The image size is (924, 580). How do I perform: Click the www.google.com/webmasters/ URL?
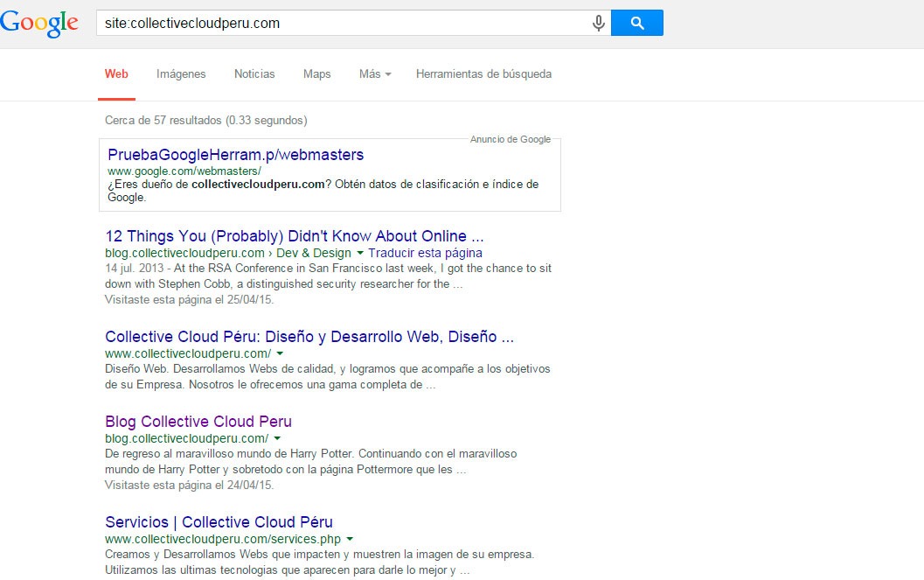pyautogui.click(x=184, y=171)
